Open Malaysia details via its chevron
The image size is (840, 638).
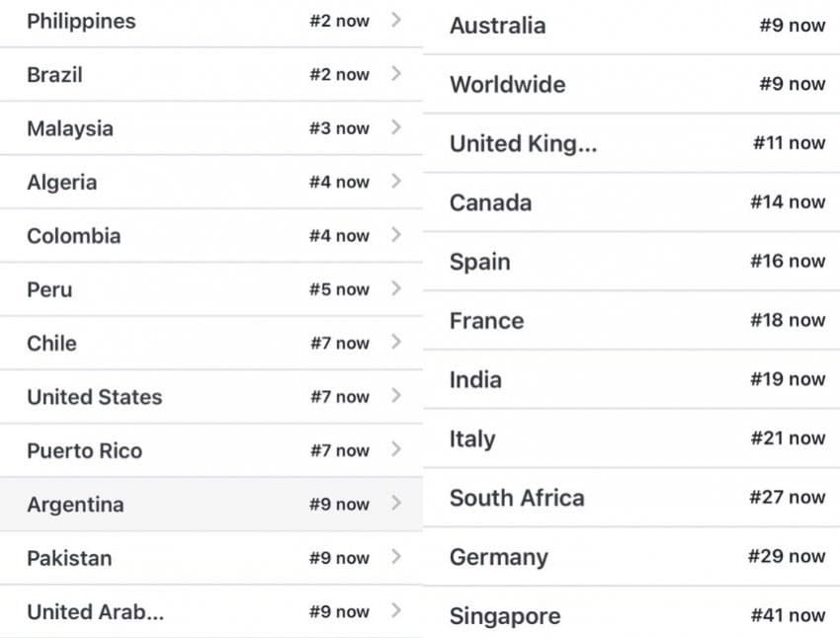pyautogui.click(x=396, y=127)
